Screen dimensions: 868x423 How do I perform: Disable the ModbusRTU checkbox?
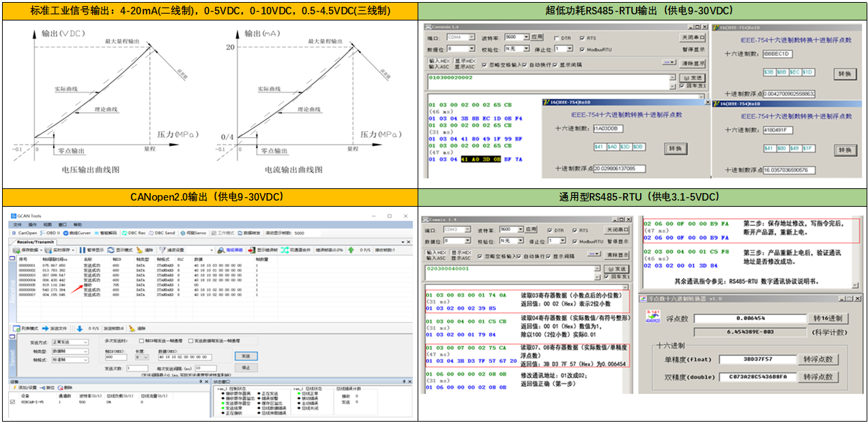coord(582,50)
